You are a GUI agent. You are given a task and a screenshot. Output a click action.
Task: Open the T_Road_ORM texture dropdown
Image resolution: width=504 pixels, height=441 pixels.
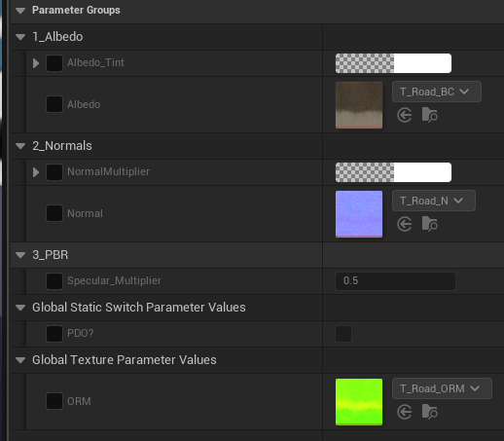click(x=442, y=388)
